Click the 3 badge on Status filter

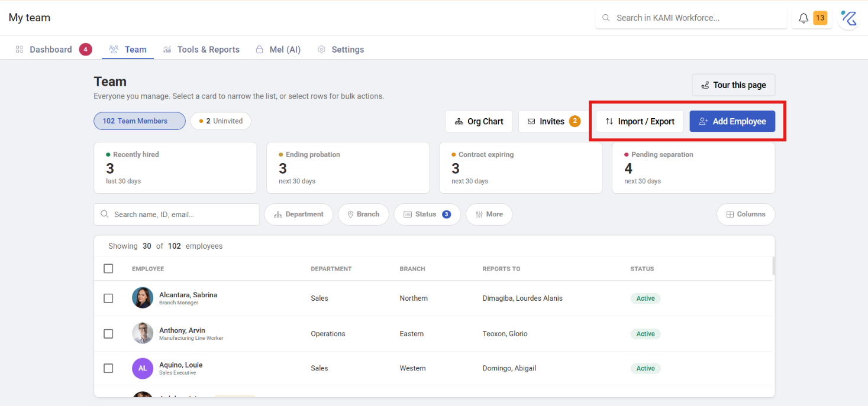click(x=447, y=215)
